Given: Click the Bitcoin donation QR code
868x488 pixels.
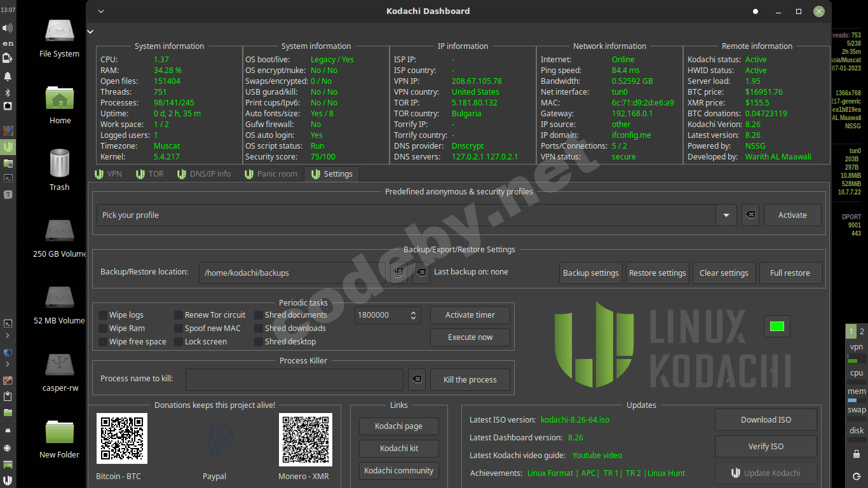Looking at the screenshot, I should tap(122, 438).
